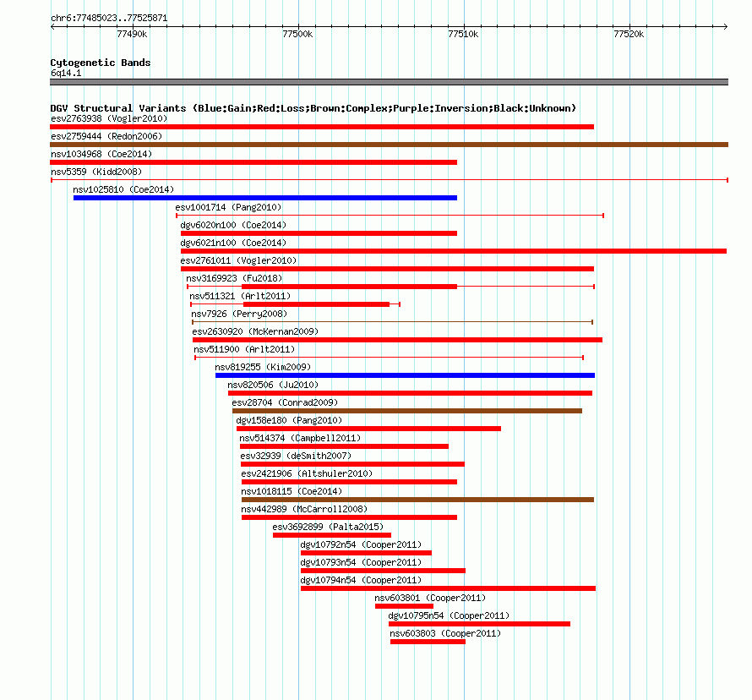Select dgv10794n54 (Cooper2011) label

point(361,580)
